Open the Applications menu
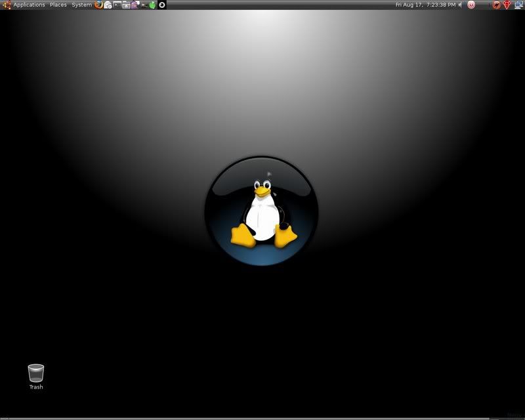Screen dimensions: 525x420 29,5
